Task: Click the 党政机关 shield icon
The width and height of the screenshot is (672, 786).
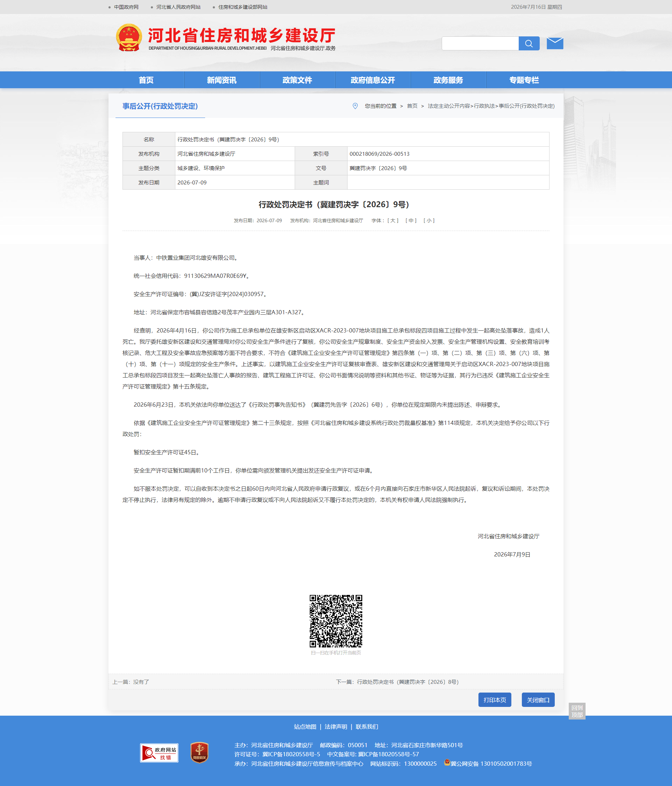Action: click(x=199, y=753)
